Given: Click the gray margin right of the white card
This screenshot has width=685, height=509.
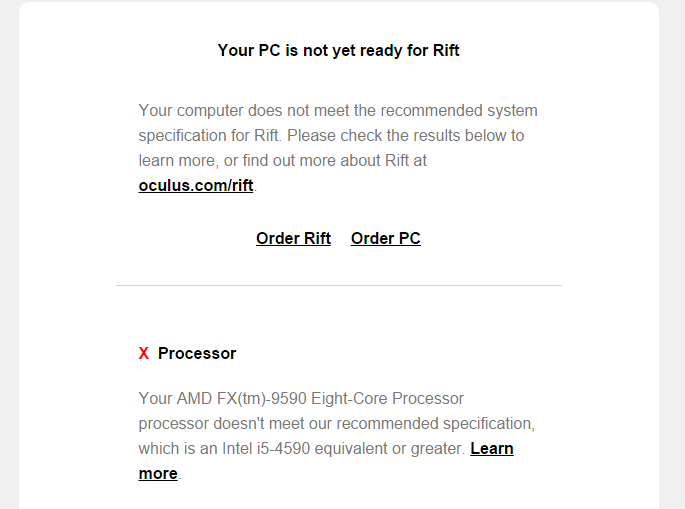Looking at the screenshot, I should [672, 250].
